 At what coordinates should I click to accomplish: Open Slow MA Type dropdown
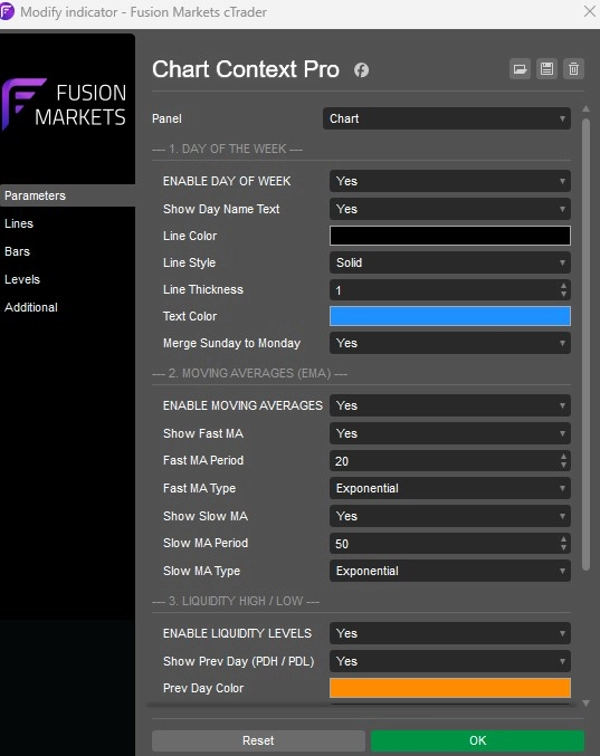(450, 571)
